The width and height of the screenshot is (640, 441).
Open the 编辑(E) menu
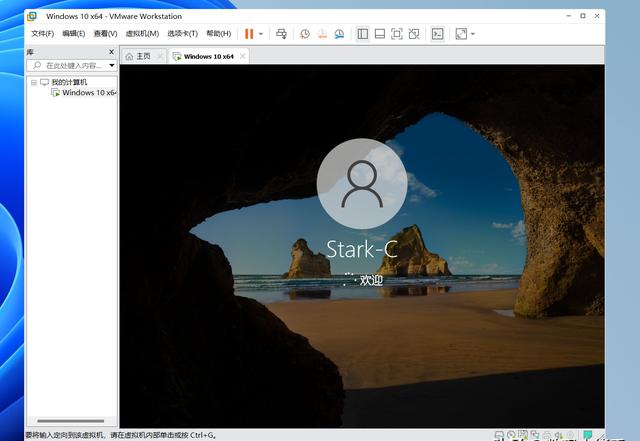coord(74,34)
